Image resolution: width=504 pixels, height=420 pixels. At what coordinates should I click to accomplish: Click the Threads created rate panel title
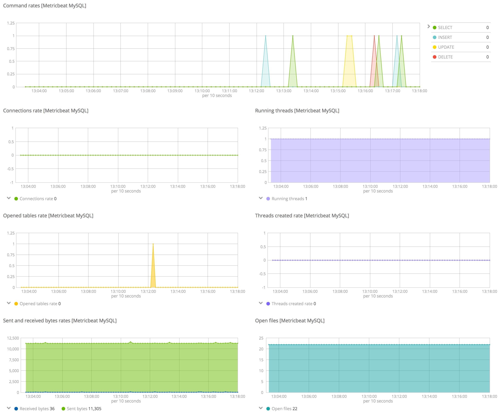tap(302, 216)
